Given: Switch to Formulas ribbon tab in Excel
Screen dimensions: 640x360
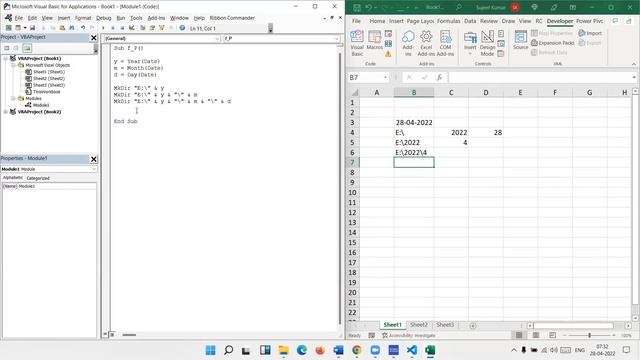Looking at the screenshot, I should tap(449, 21).
